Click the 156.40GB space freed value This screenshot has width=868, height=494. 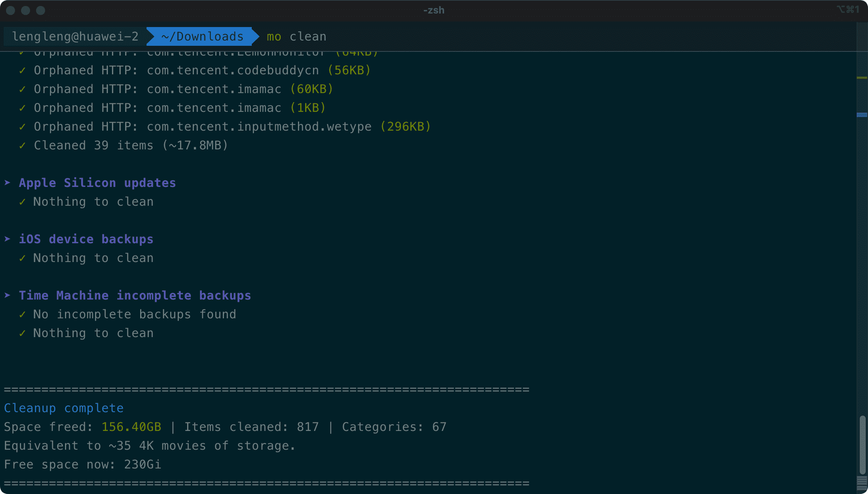click(x=132, y=427)
